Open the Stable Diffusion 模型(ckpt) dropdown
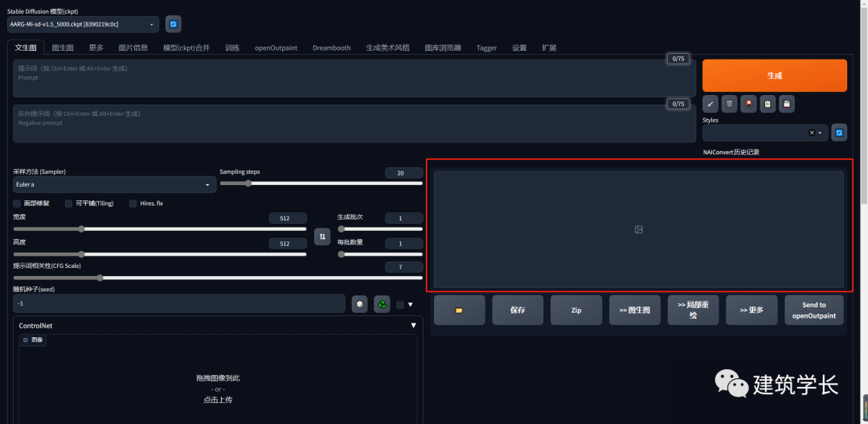The height and width of the screenshot is (424, 868). click(x=83, y=24)
